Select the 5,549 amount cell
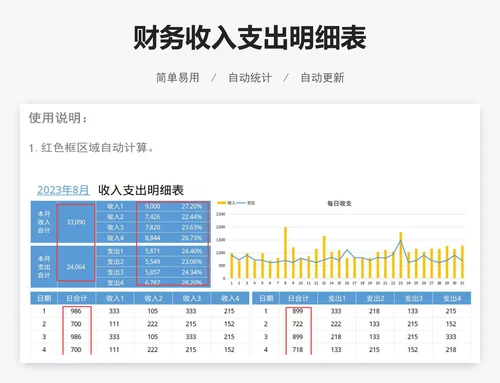Screen dimensions: 500x383 pos(152,262)
